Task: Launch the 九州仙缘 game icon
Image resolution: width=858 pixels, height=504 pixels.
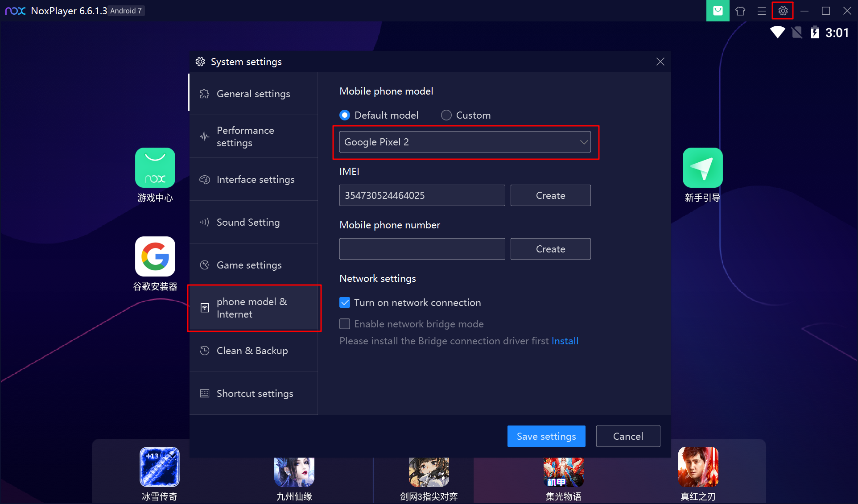Action: (294, 472)
